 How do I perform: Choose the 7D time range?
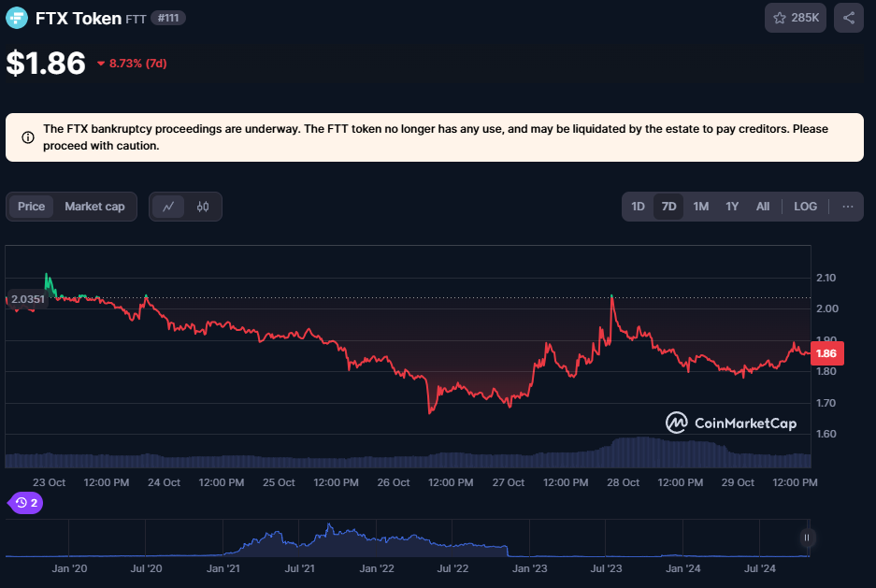coord(668,207)
